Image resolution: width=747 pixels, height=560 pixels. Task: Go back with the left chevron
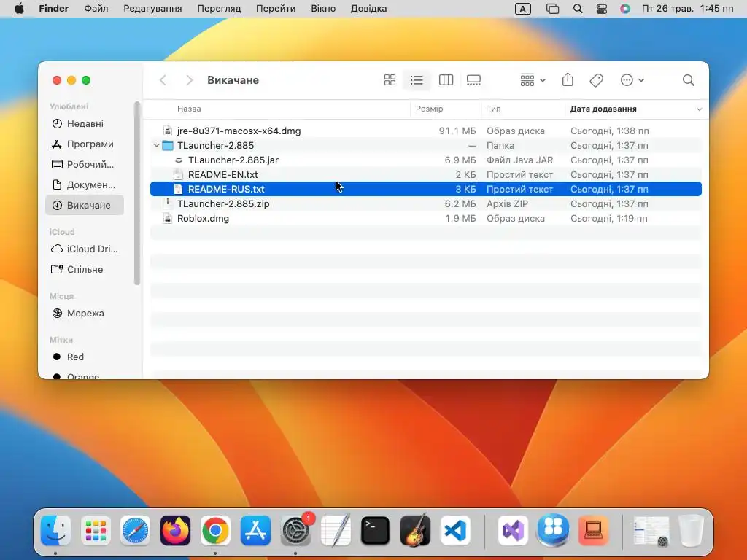pos(163,80)
